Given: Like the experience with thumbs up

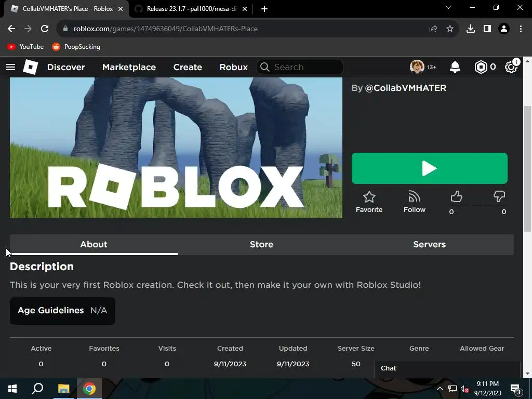Looking at the screenshot, I should [x=456, y=197].
